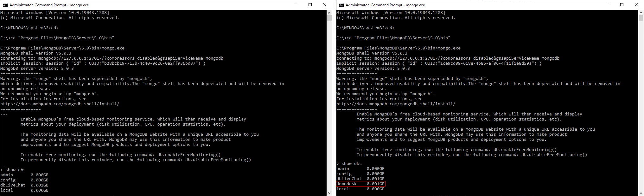This screenshot has width=644, height=196.
Task: Click mongodb-shell install URL in left window
Action: [60, 104]
